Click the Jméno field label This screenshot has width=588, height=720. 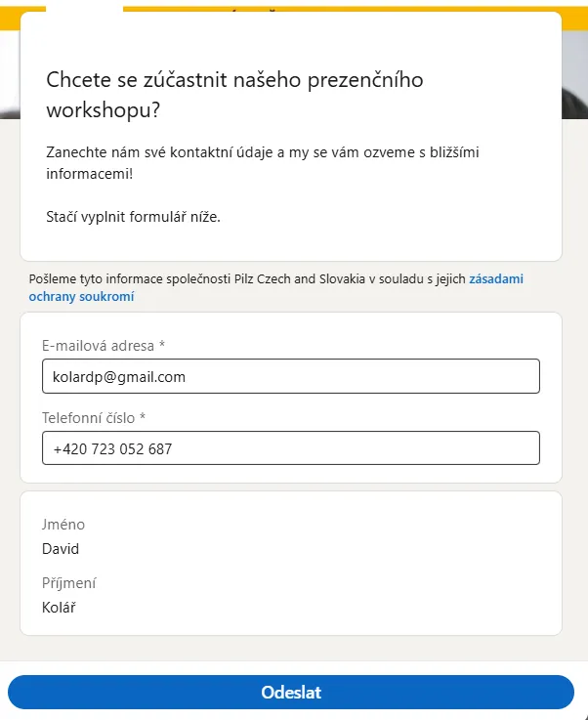63,525
